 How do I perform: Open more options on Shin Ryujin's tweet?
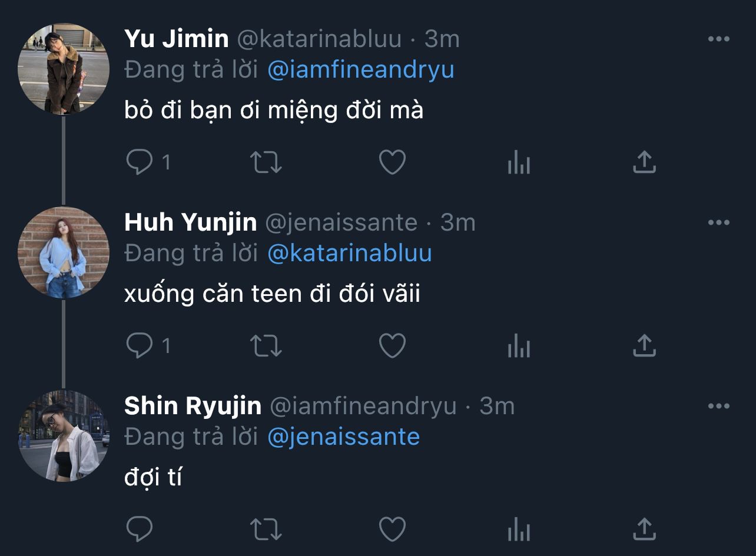tap(718, 407)
